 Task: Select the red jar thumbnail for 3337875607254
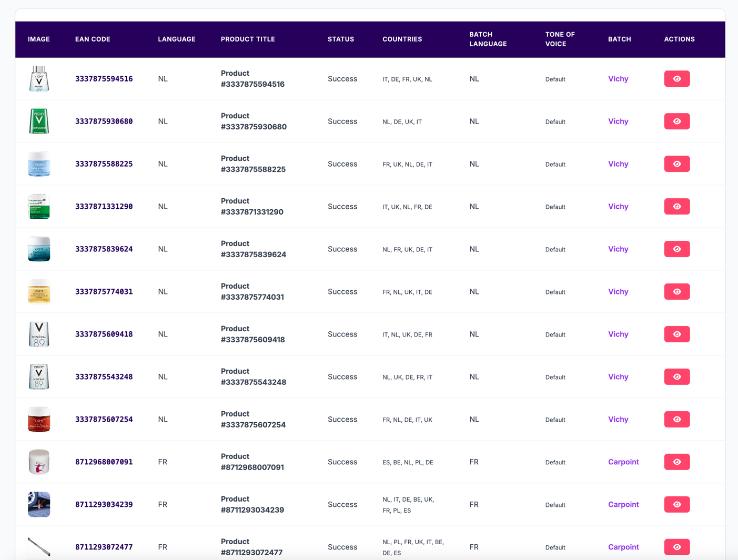point(39,419)
